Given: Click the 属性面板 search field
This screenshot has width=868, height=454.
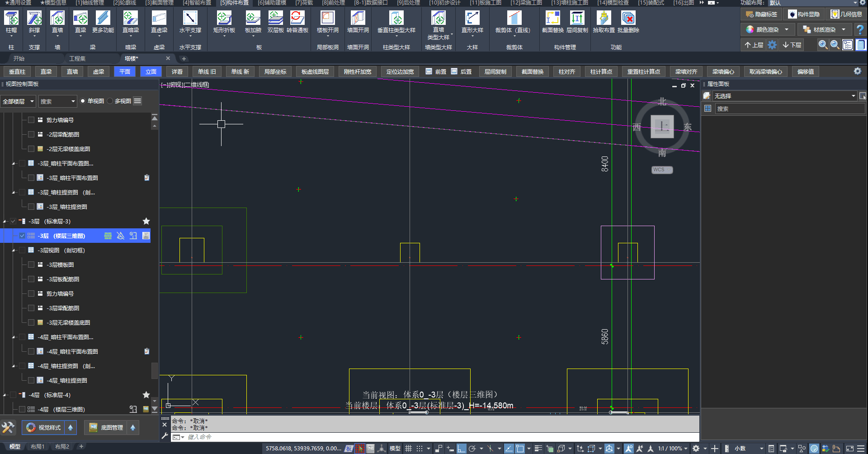Looking at the screenshot, I should coord(790,109).
